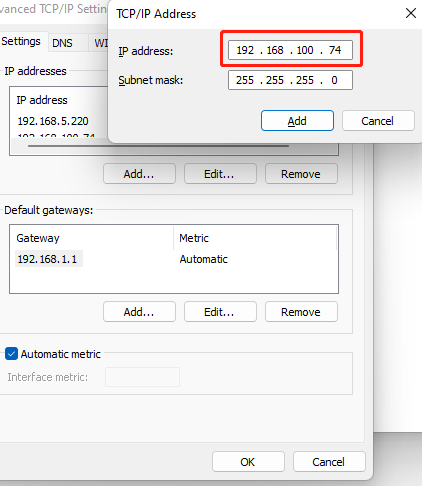Remove the selected IP address
This screenshot has width=422, height=486.
(301, 174)
